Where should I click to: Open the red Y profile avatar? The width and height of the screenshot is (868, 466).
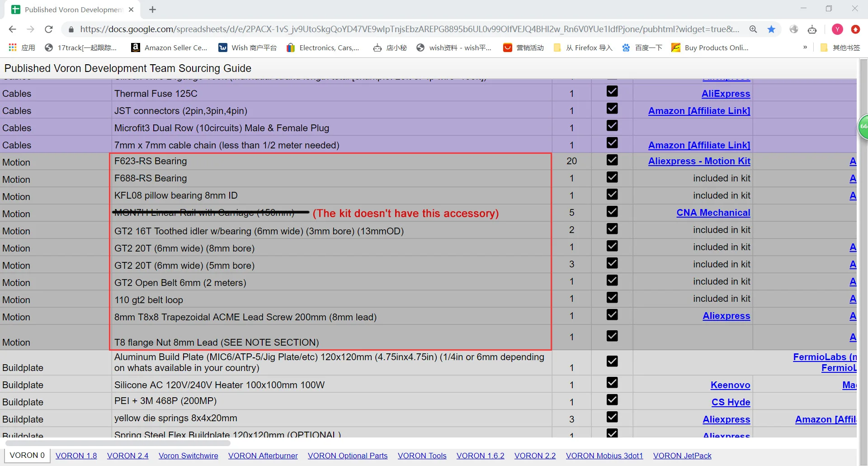click(x=837, y=29)
